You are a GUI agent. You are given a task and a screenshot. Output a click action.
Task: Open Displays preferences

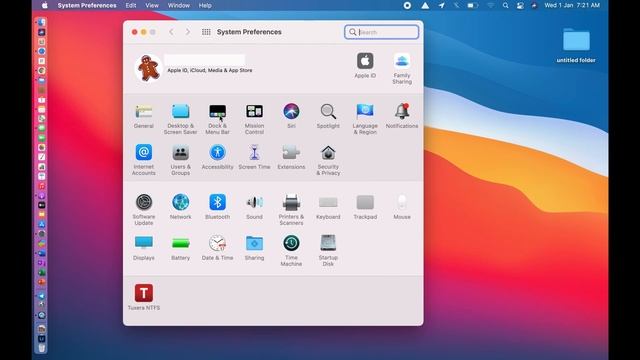pos(144,248)
